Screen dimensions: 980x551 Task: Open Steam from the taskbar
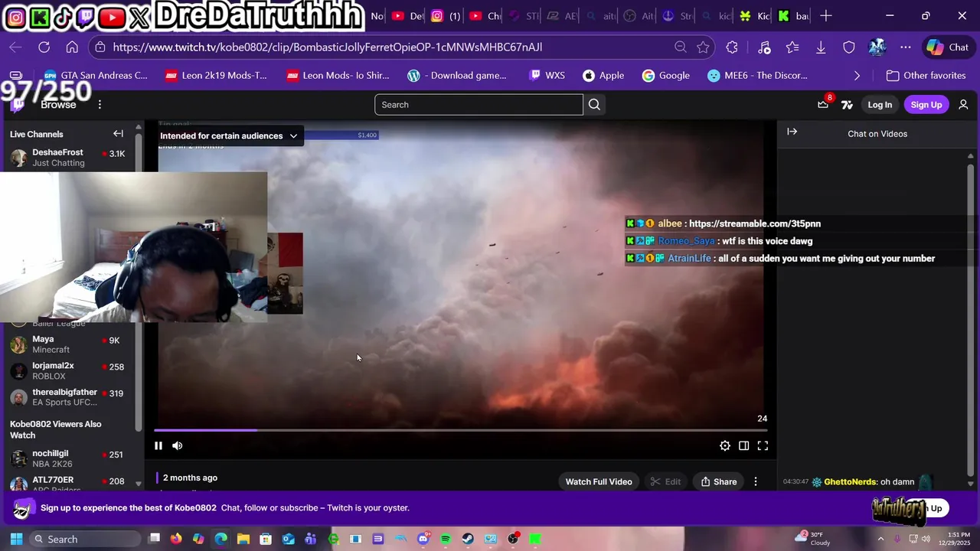[x=468, y=539]
